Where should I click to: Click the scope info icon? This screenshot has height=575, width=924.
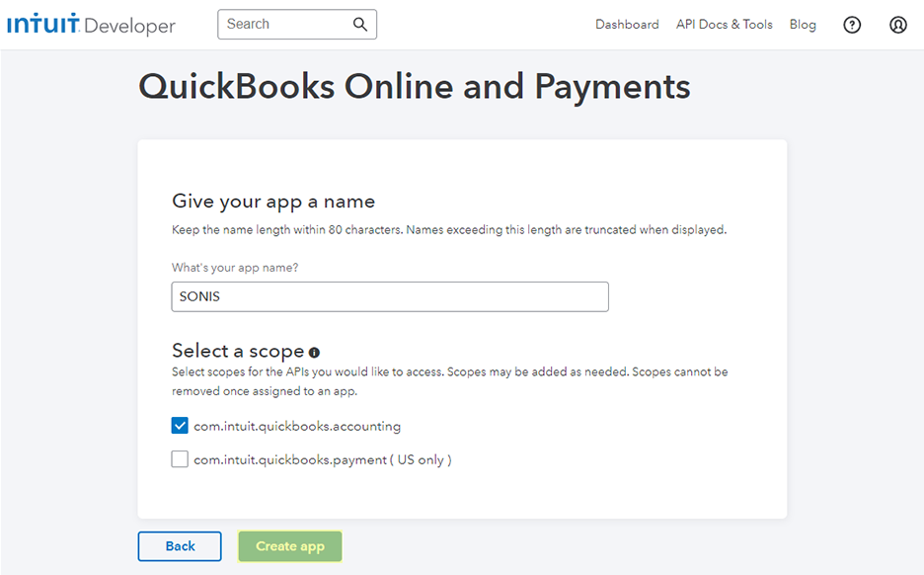(314, 353)
